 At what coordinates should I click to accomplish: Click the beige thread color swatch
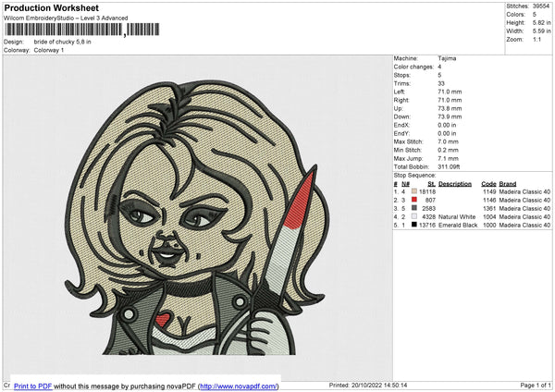(414, 191)
